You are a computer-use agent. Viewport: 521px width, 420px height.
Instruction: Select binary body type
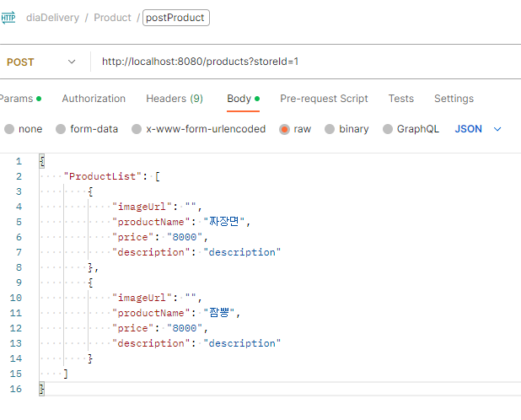(x=346, y=129)
